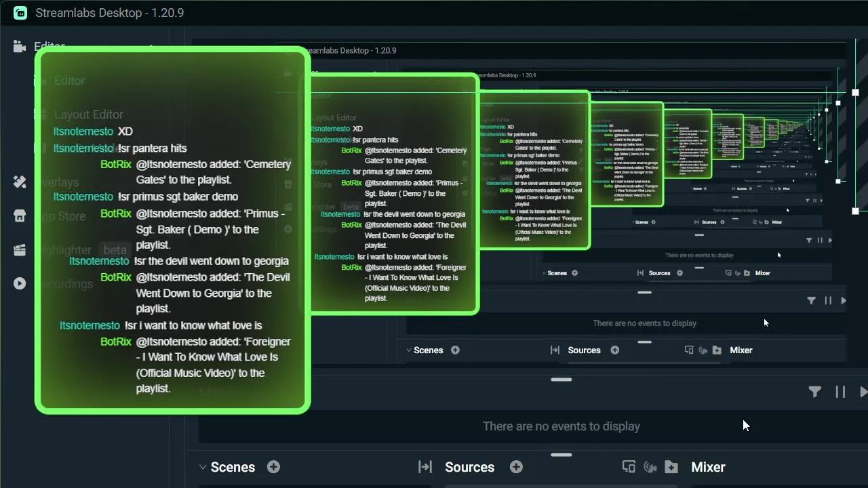The width and height of the screenshot is (868, 488).
Task: Click the play arrow next to the pause icon
Action: point(863,391)
